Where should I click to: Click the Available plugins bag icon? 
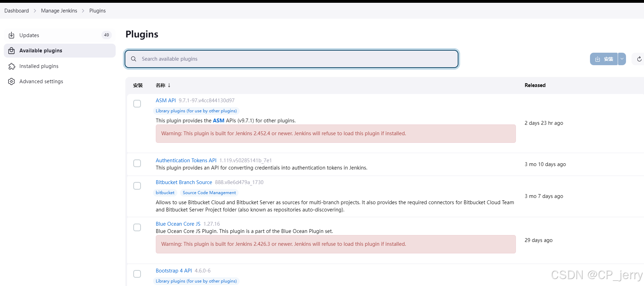[x=11, y=51]
